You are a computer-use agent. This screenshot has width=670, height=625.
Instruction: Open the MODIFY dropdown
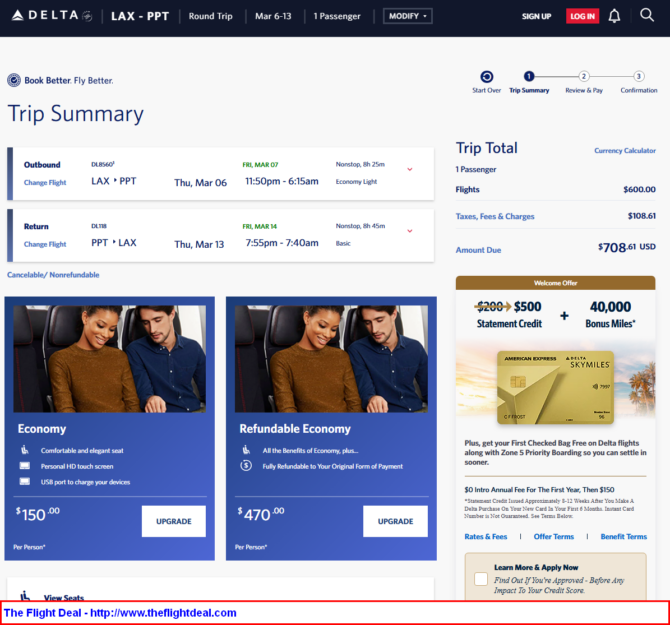[x=408, y=16]
